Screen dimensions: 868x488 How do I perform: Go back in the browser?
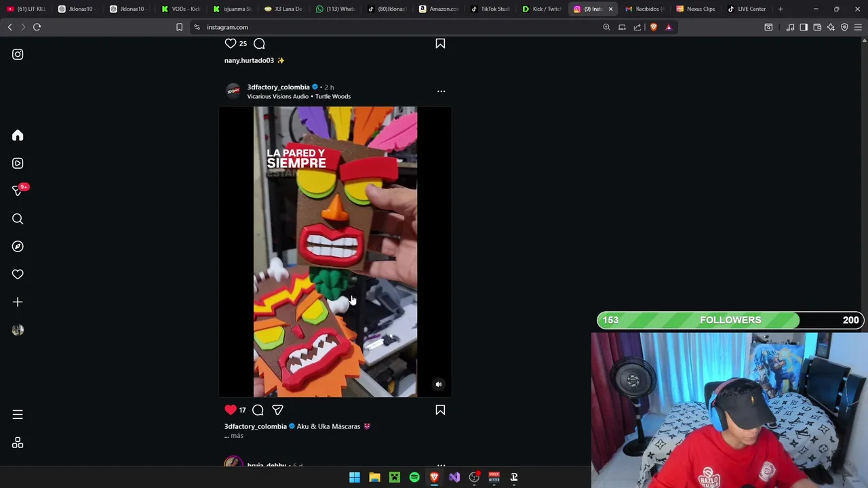[9, 27]
